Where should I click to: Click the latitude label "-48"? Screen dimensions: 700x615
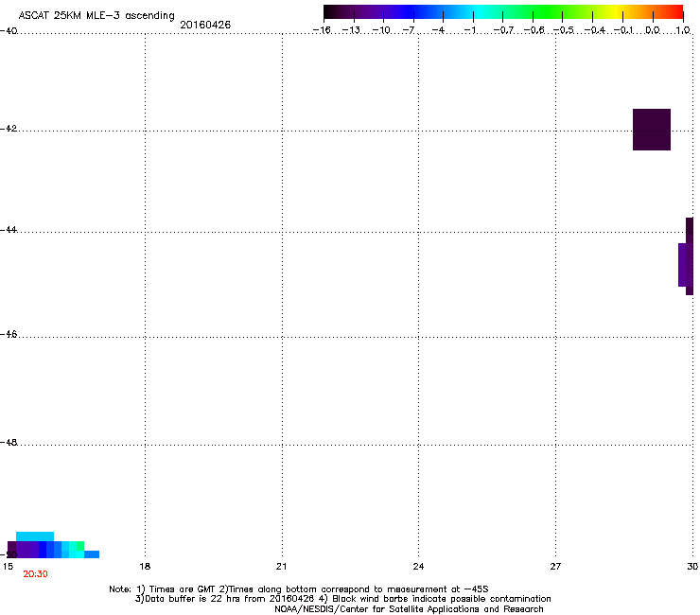point(9,442)
